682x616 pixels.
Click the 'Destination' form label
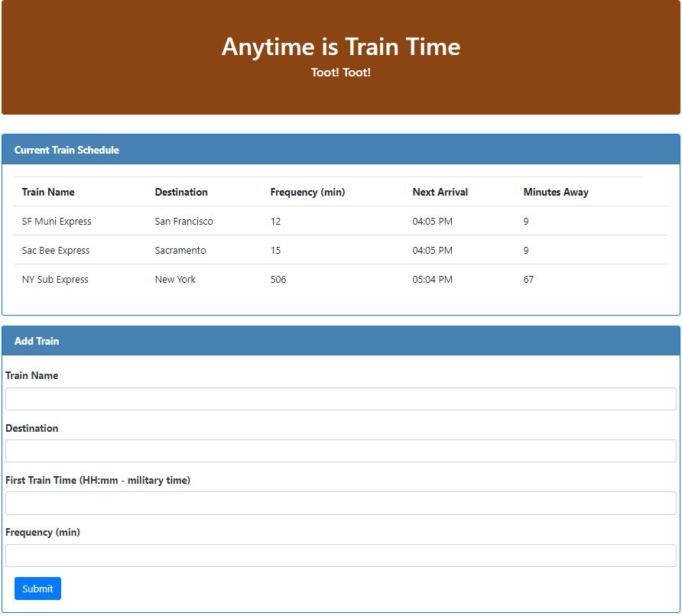point(32,428)
